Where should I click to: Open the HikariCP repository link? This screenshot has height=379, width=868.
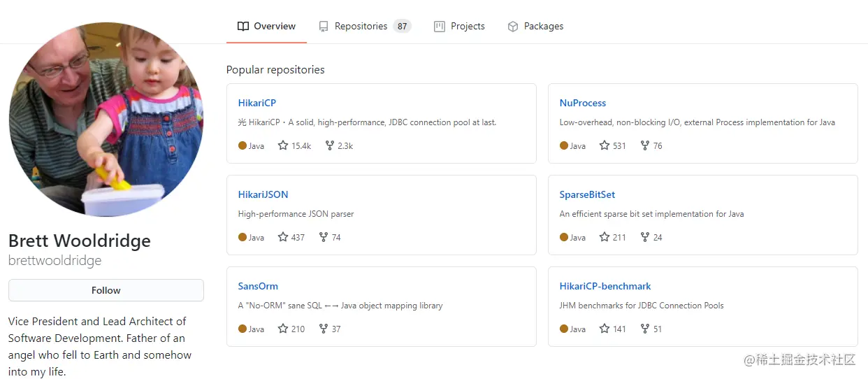257,103
